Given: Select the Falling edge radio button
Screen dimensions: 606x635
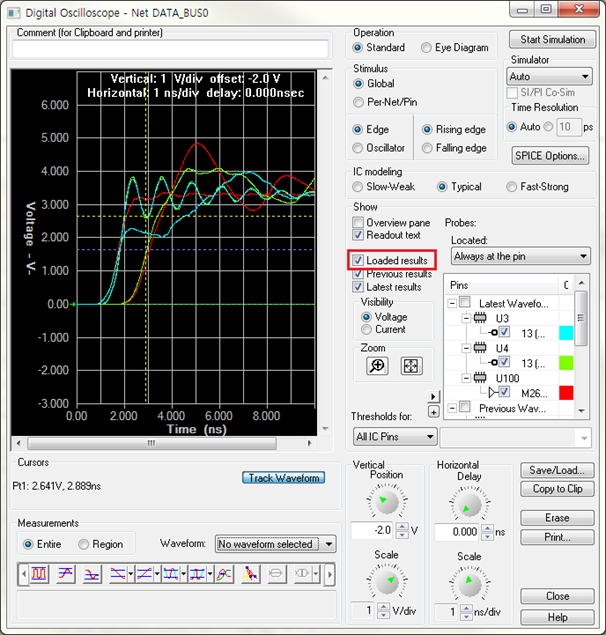Looking at the screenshot, I should [x=427, y=148].
